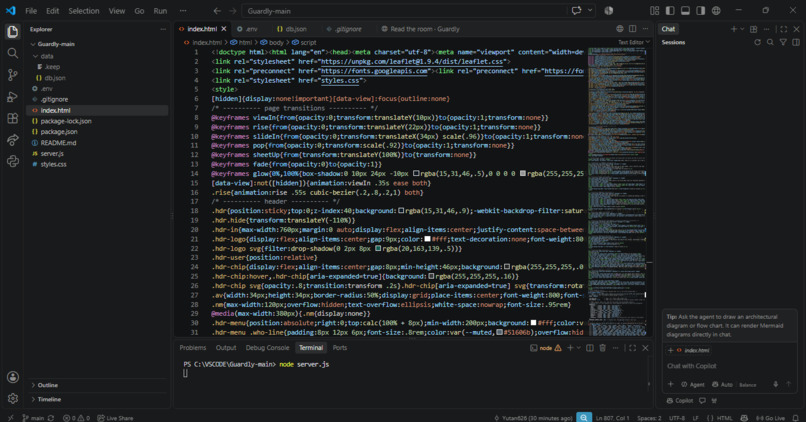The width and height of the screenshot is (806, 422).
Task: Switch to the Problems panel tab
Action: (x=193, y=348)
